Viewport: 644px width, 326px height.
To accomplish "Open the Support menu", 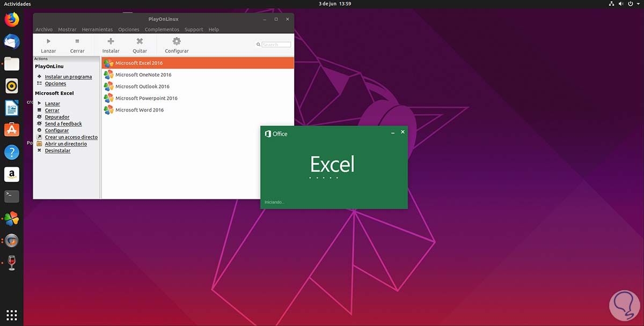I will coord(194,29).
